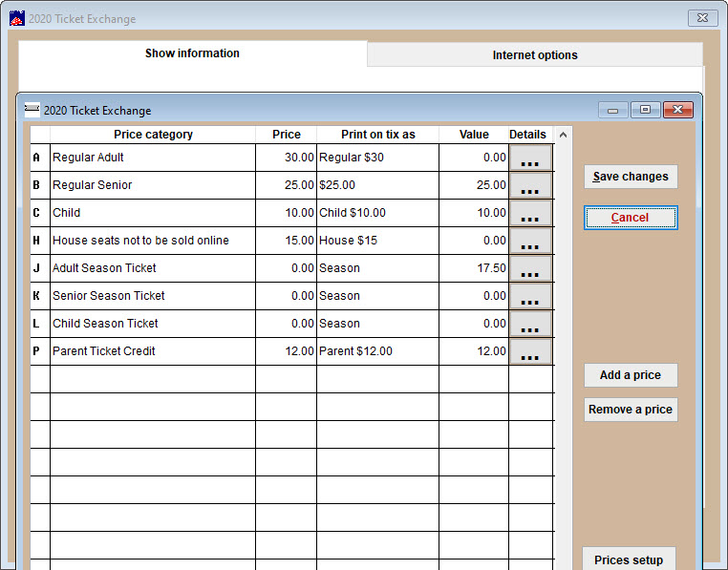Open details for Child Season Ticket
Screen dimensions: 728x570
pyautogui.click(x=530, y=324)
